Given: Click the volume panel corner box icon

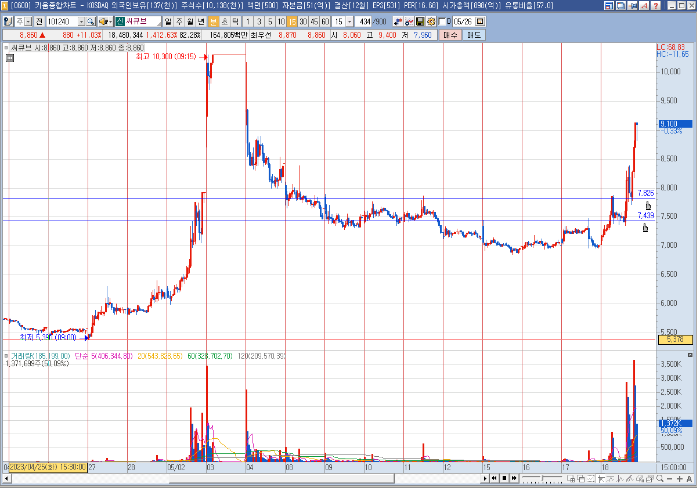Looking at the screenshot, I should [690, 355].
